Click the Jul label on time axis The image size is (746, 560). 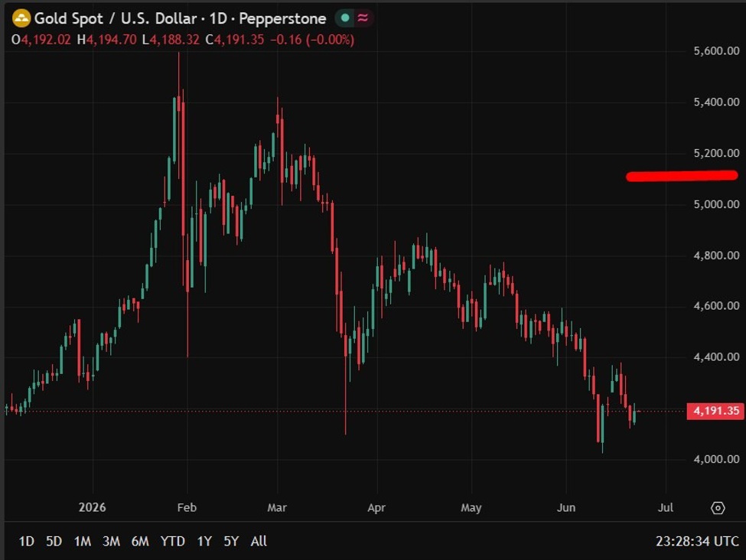point(666,508)
